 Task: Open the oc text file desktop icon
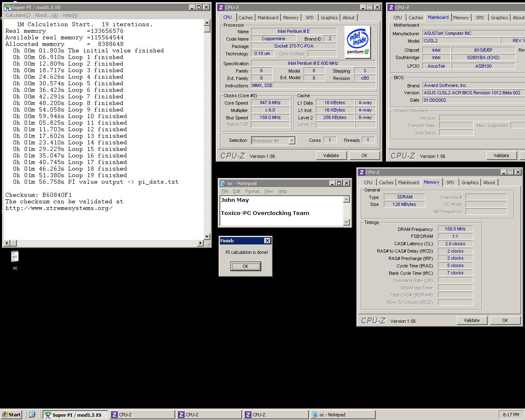pyautogui.click(x=15, y=260)
